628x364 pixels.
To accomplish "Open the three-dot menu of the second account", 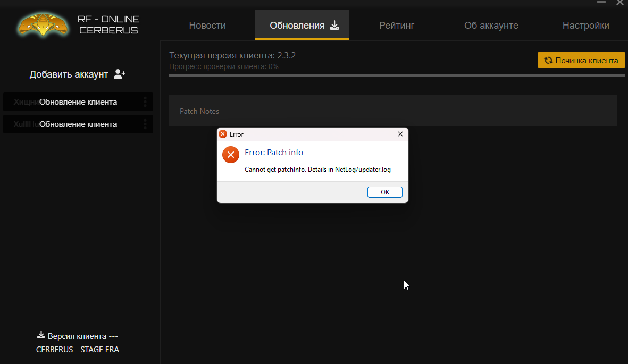I will tap(145, 124).
